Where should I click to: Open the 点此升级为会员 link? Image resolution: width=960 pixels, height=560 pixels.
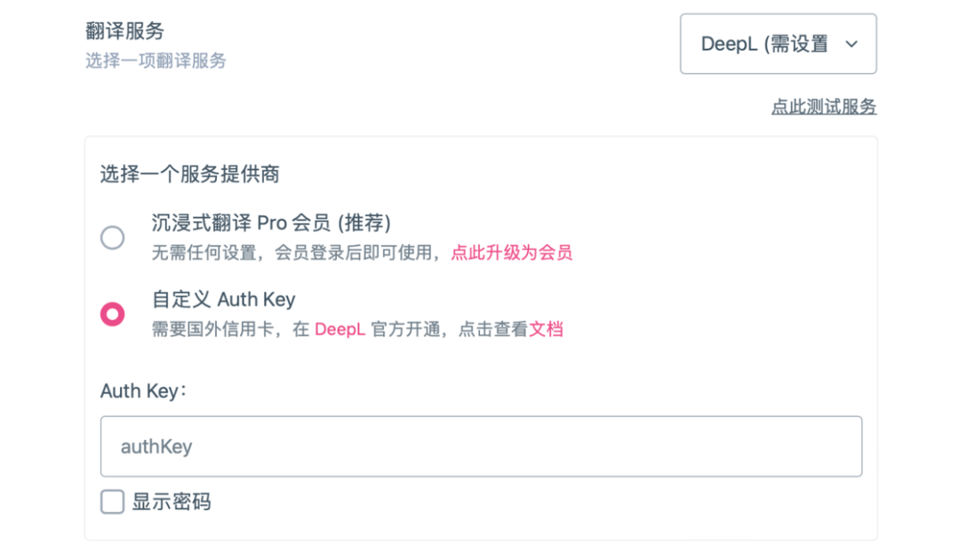pos(511,252)
